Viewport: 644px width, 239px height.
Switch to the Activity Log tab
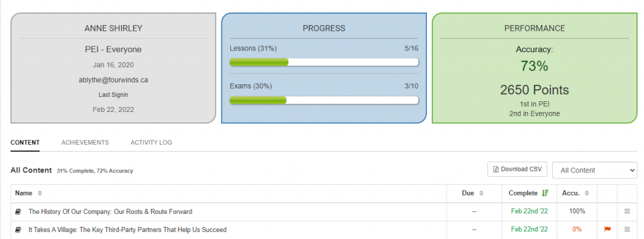click(151, 143)
